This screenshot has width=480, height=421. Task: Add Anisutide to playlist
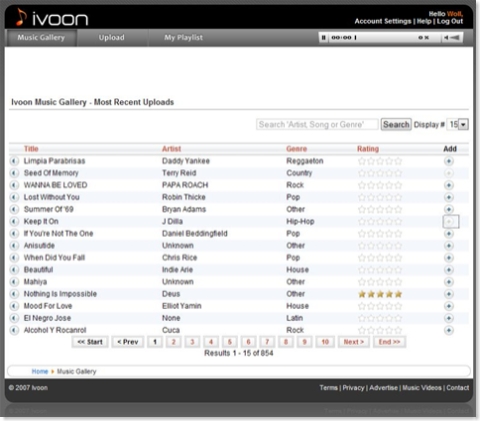coord(449,246)
